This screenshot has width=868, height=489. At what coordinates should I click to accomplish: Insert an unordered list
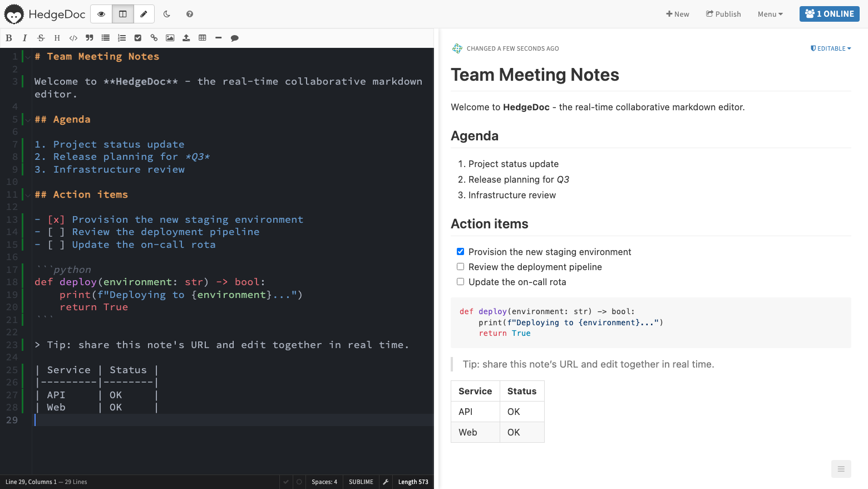point(105,38)
